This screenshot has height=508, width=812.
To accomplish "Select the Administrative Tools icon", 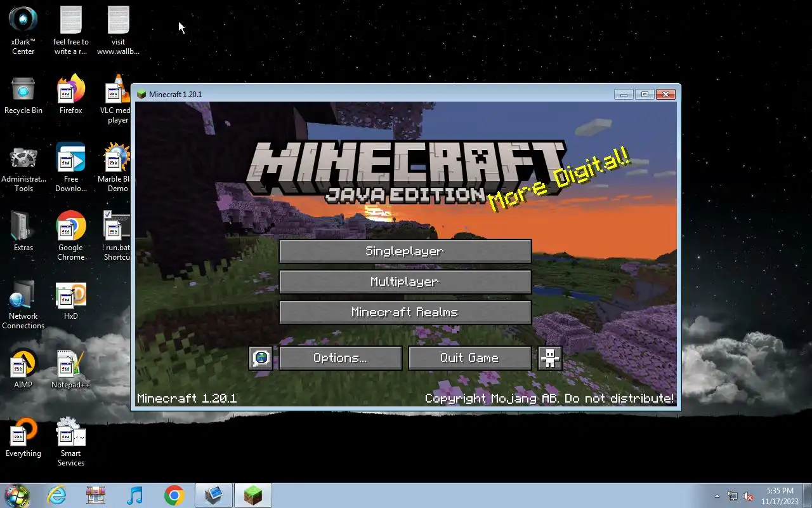I will point(23,168).
